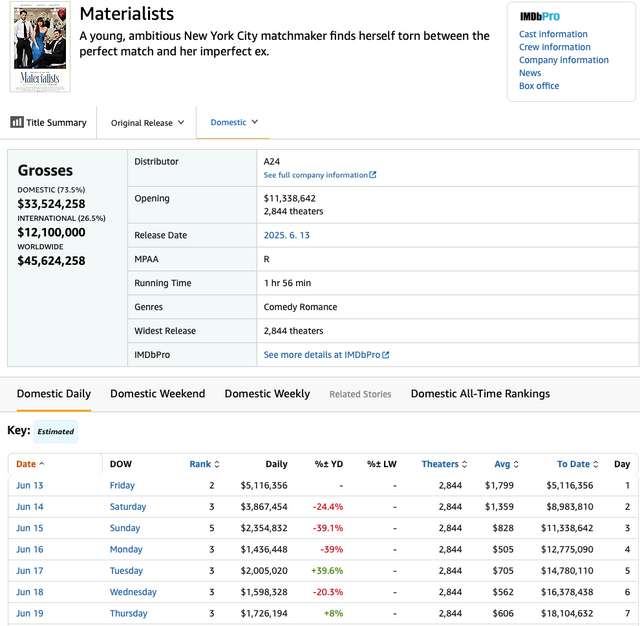Click the IMDbPro logo
The image size is (640, 626).
click(x=540, y=17)
